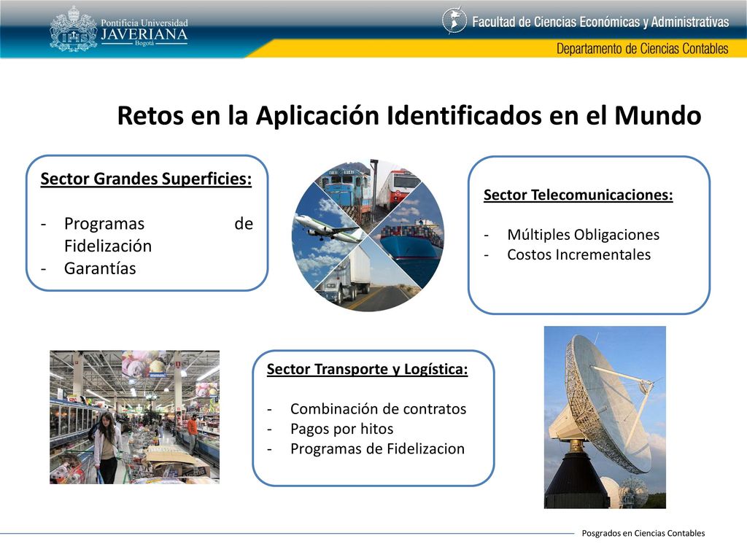Select the supermarket aisle photo
The width and height of the screenshot is (747, 560).
click(x=134, y=417)
